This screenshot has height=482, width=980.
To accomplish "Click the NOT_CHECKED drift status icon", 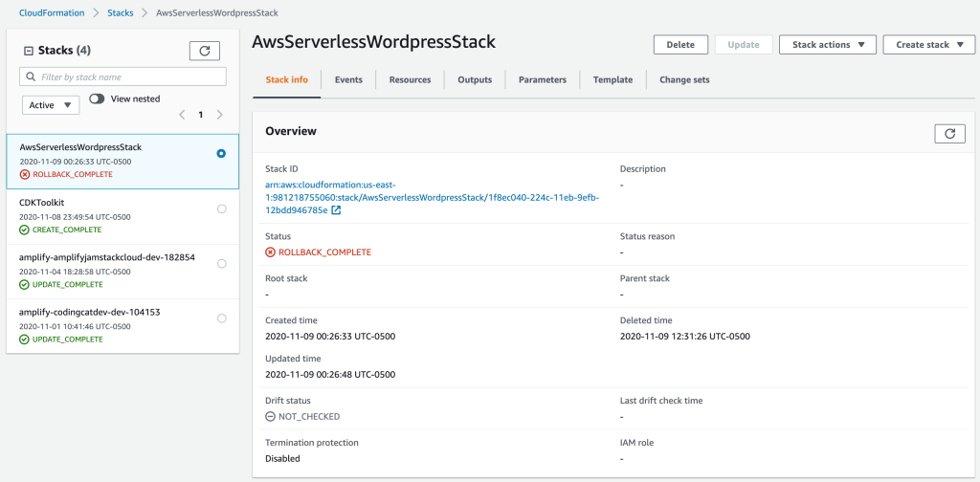I will pyautogui.click(x=270, y=416).
